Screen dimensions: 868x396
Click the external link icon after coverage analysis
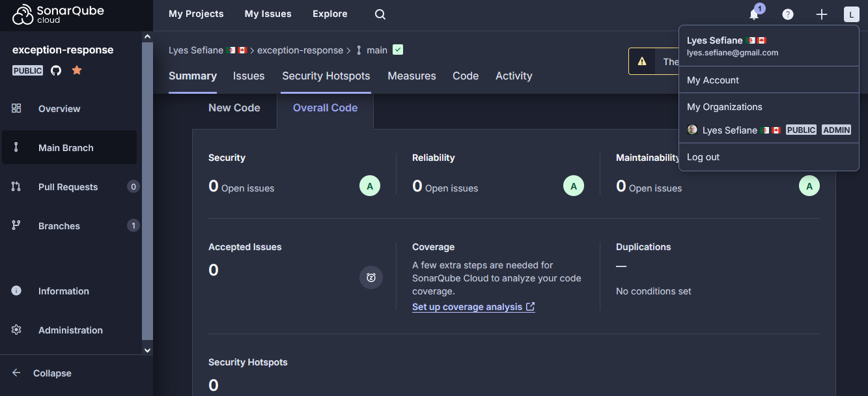click(x=530, y=307)
